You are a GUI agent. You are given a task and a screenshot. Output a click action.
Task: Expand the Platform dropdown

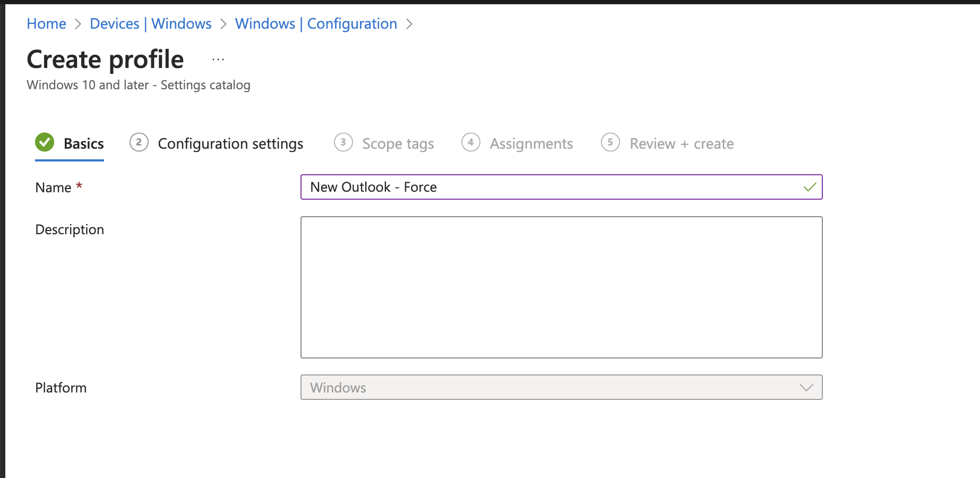561,388
